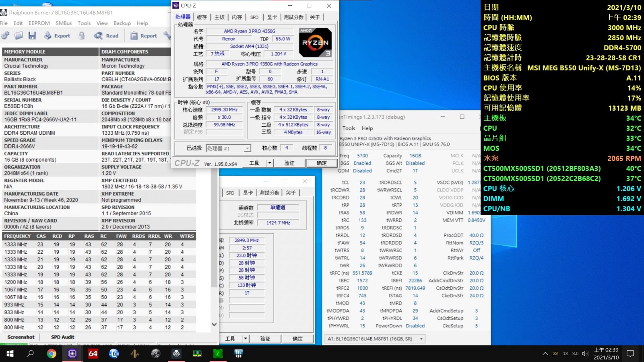Open SMBus menu in Thaiphoon Burner
The width and height of the screenshot is (644, 362).
[64, 23]
